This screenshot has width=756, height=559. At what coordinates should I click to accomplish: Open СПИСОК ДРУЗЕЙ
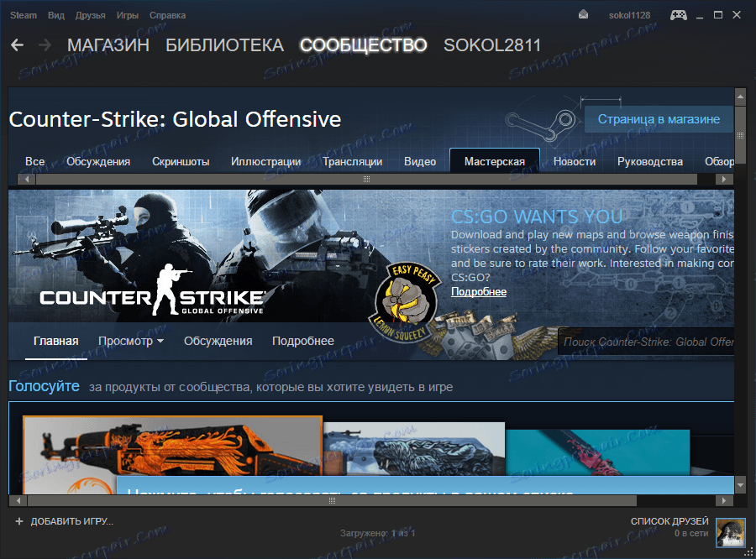(x=669, y=521)
